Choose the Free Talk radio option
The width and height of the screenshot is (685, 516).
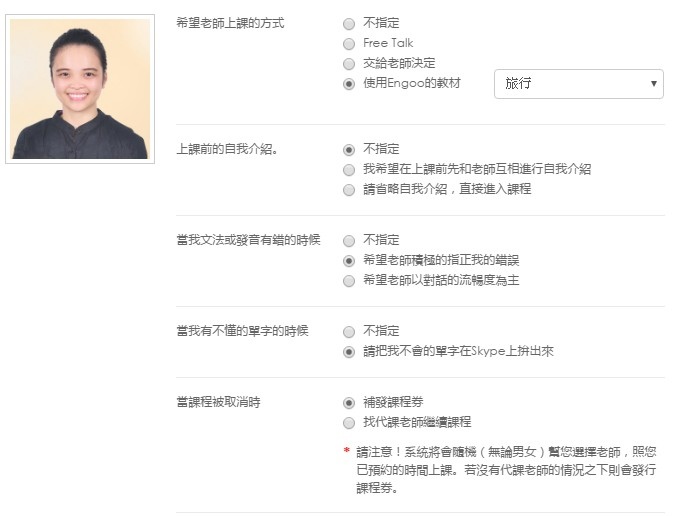pyautogui.click(x=349, y=44)
